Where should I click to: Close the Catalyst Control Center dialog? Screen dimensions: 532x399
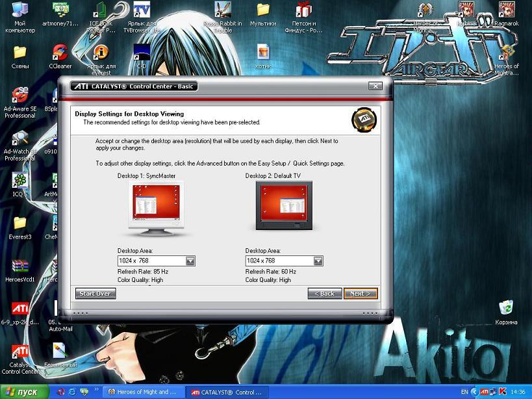[x=375, y=86]
